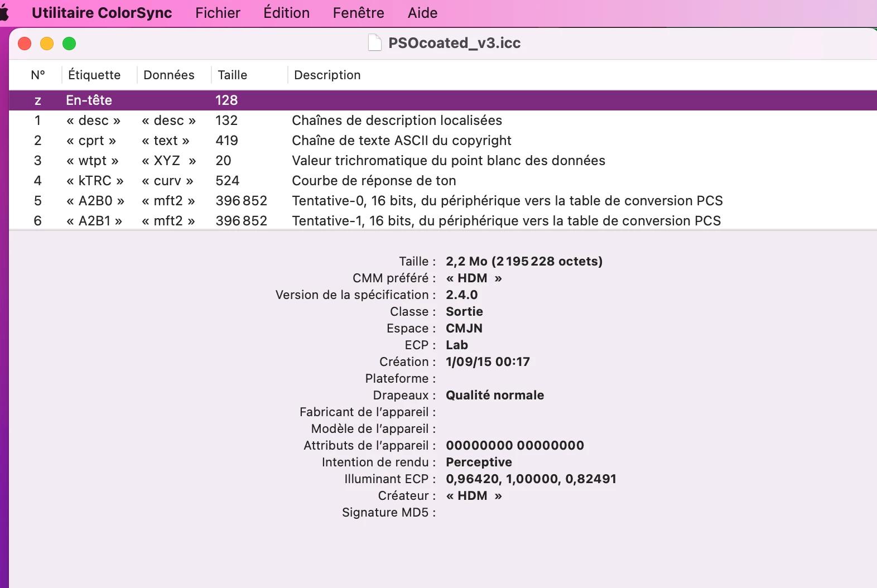Image resolution: width=877 pixels, height=588 pixels.
Task: Click the file size value 2,2 Mo
Action: click(x=524, y=262)
